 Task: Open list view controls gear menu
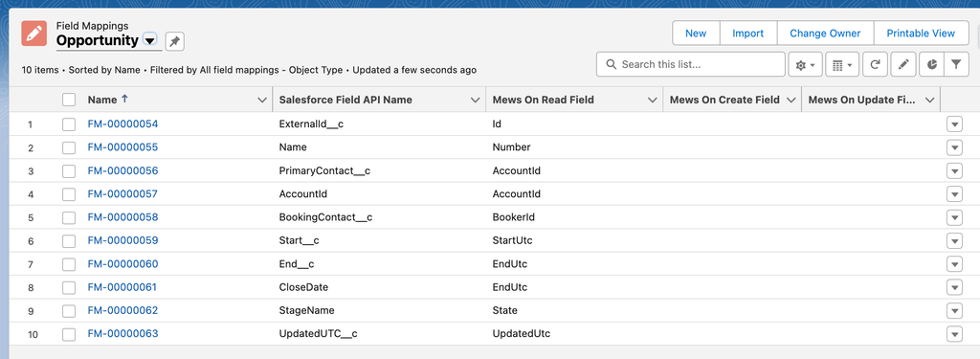click(x=806, y=64)
